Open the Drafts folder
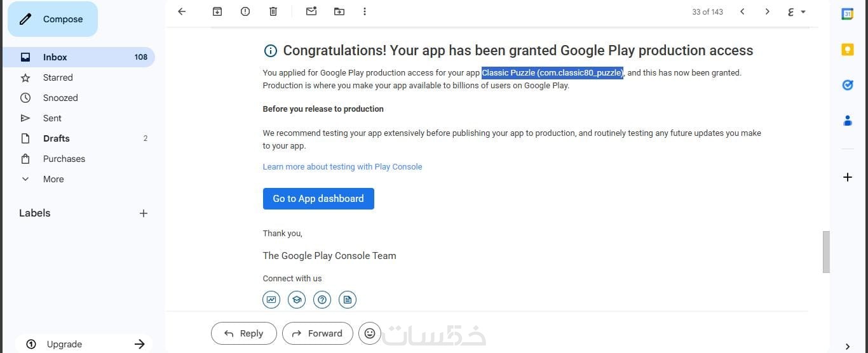Screen dimensions: 868x353 point(57,138)
